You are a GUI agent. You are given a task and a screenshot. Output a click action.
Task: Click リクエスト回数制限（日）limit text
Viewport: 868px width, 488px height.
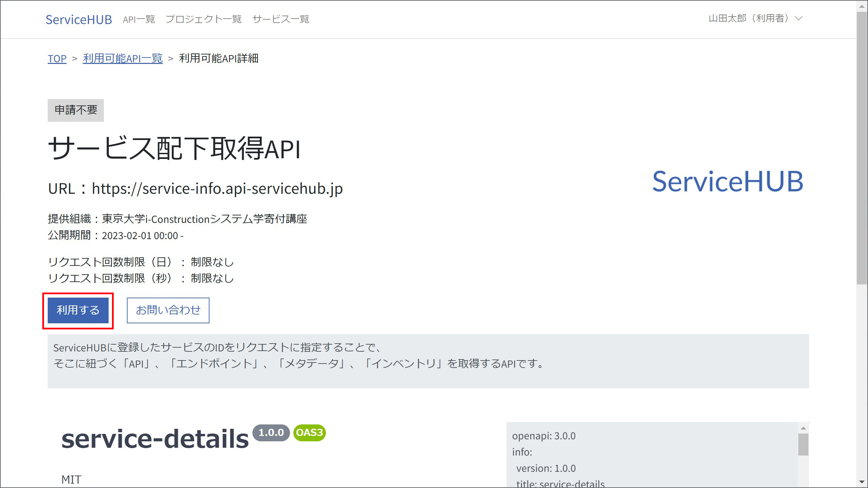click(141, 262)
